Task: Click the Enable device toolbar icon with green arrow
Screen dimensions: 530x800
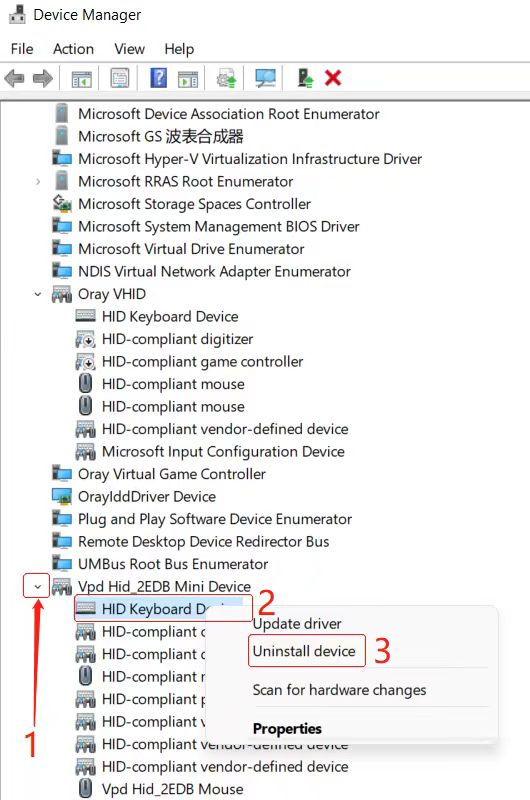Action: coord(305,78)
